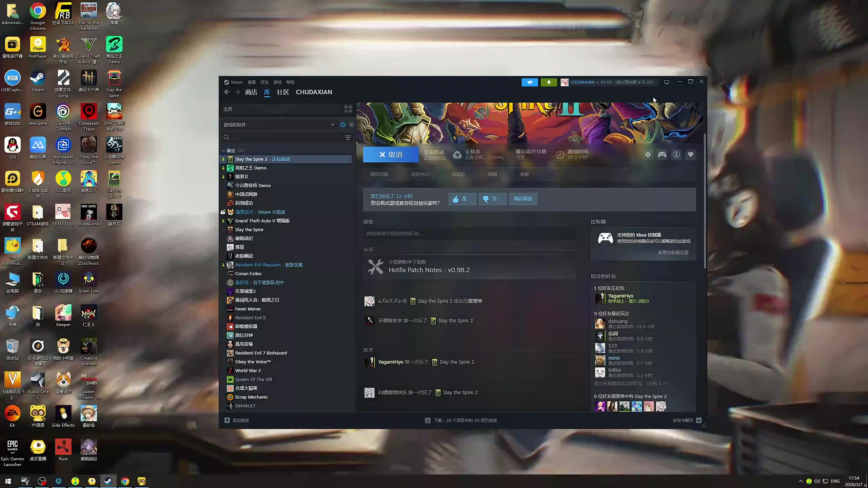Toggle sort by recent activity clock icon
The image size is (868, 488).
coord(343,125)
